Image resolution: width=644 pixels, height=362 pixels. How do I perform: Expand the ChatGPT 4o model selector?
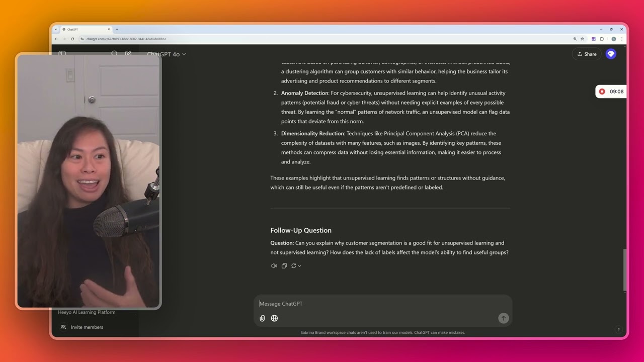click(167, 54)
